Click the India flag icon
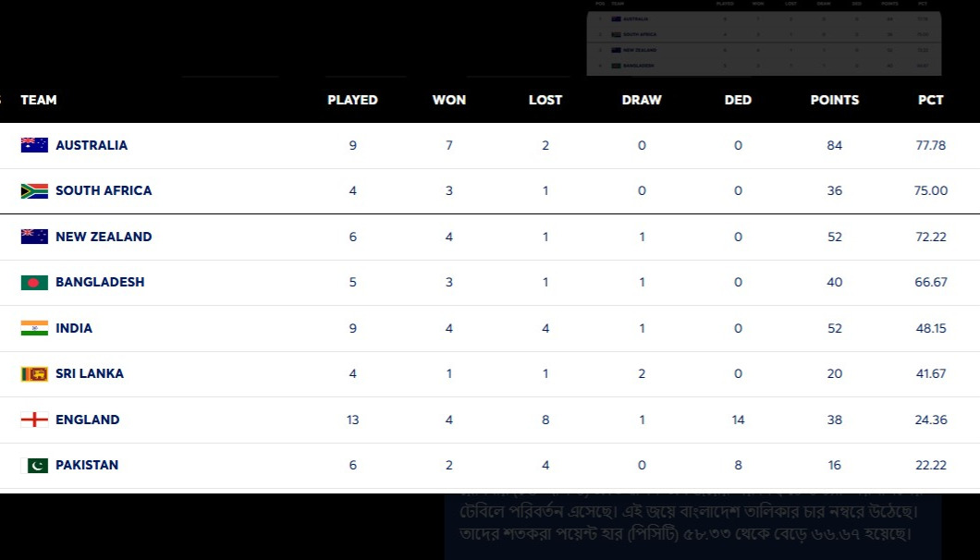 point(34,328)
